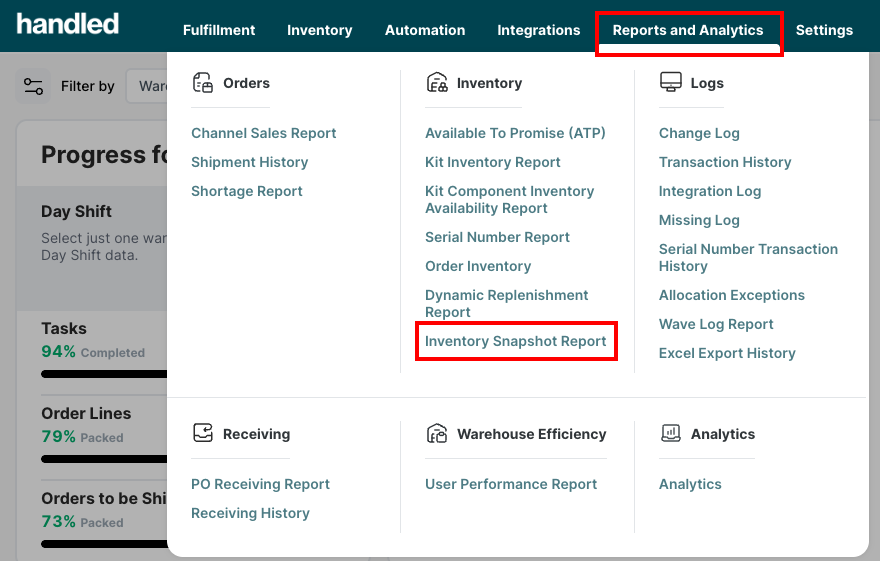Click the Analytics chart icon
Image resolution: width=880 pixels, height=561 pixels.
(x=671, y=433)
